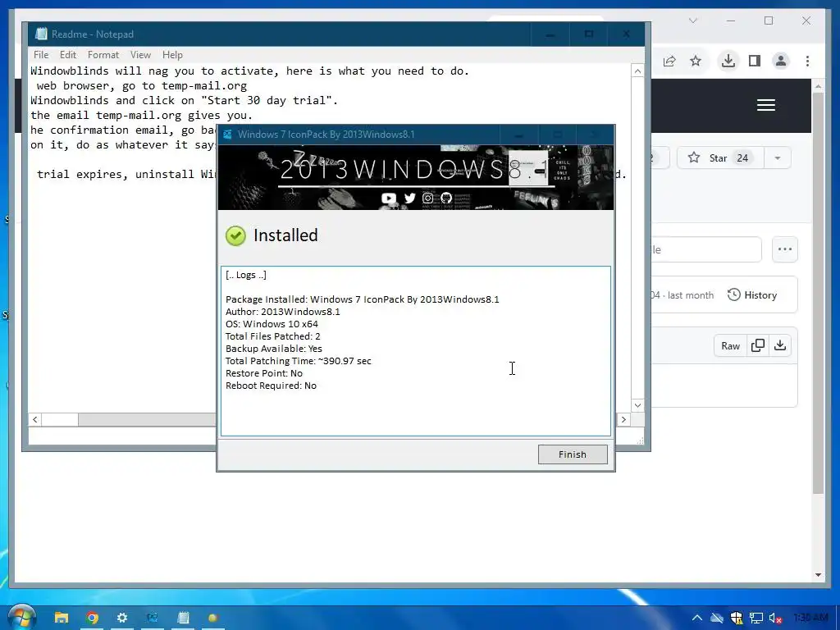
Task: Click the Chrome page scrollbar thumb
Action: point(818,293)
